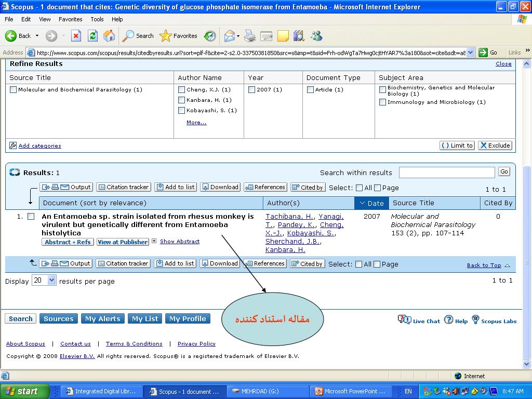Click the Print toolbar icon

point(250,36)
